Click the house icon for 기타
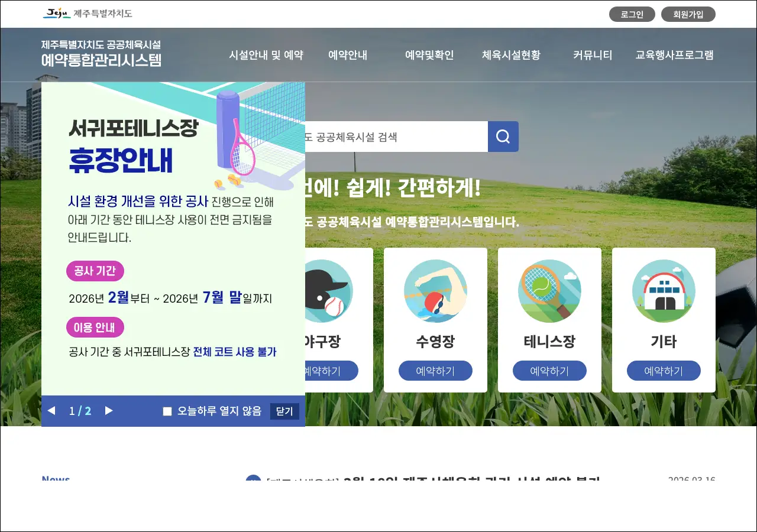Screen dimensions: 757x532 tap(664, 291)
